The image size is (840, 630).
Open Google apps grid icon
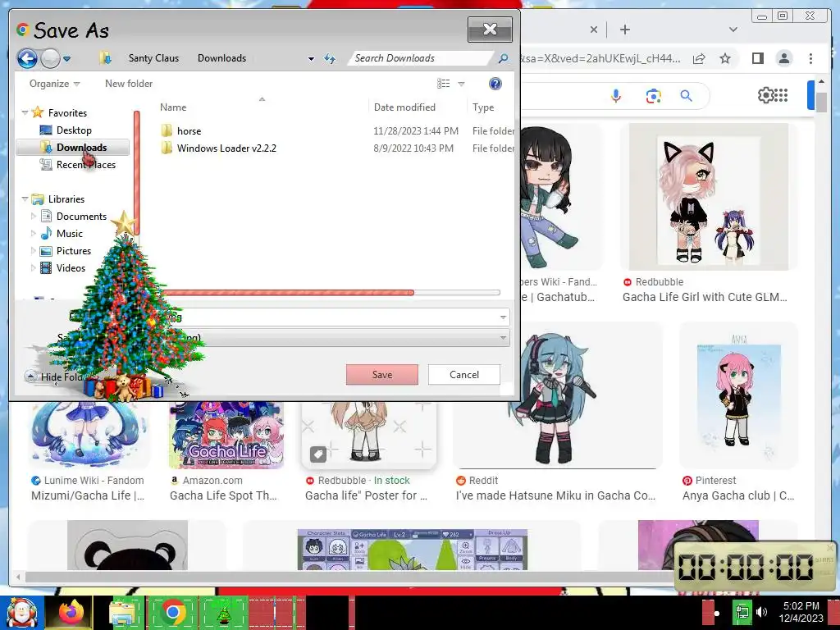point(781,95)
